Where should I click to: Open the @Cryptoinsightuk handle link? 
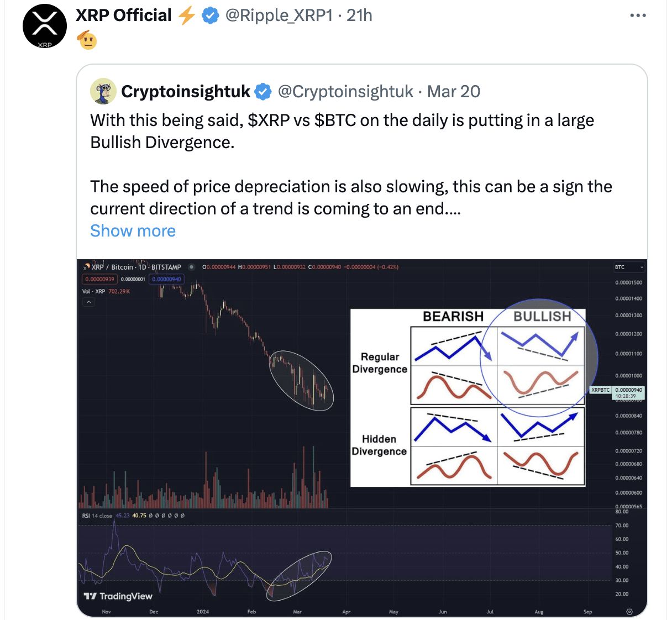point(345,92)
